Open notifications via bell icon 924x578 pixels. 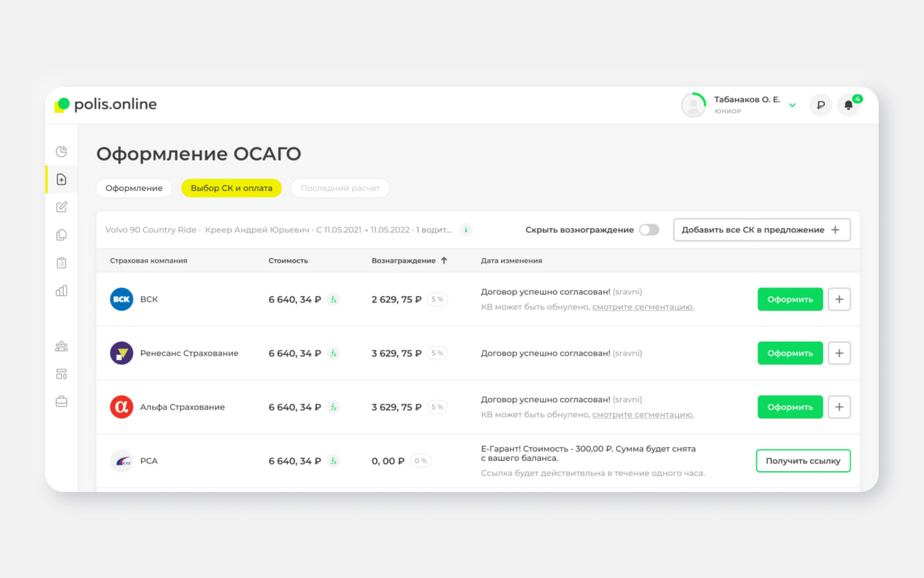point(848,105)
